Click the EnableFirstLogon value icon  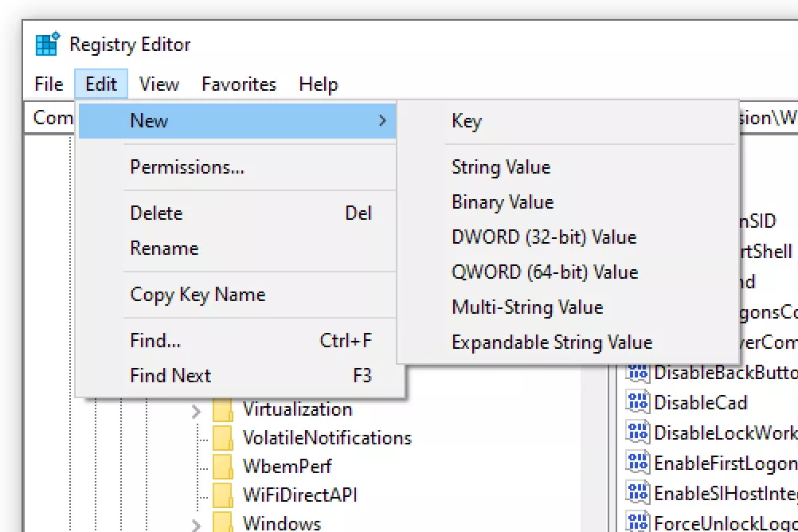[638, 463]
